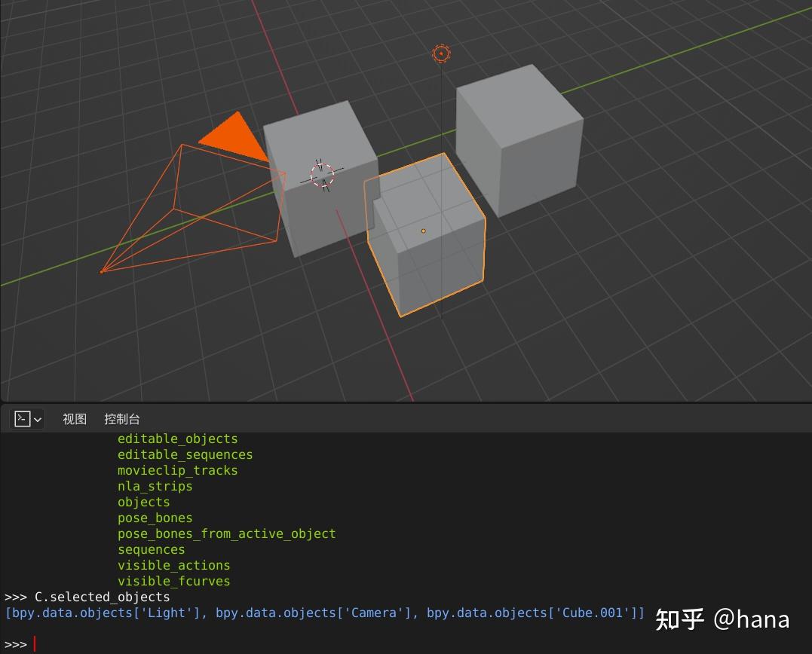Click the Python Console editor type icon
The width and height of the screenshot is (812, 654).
pos(23,419)
